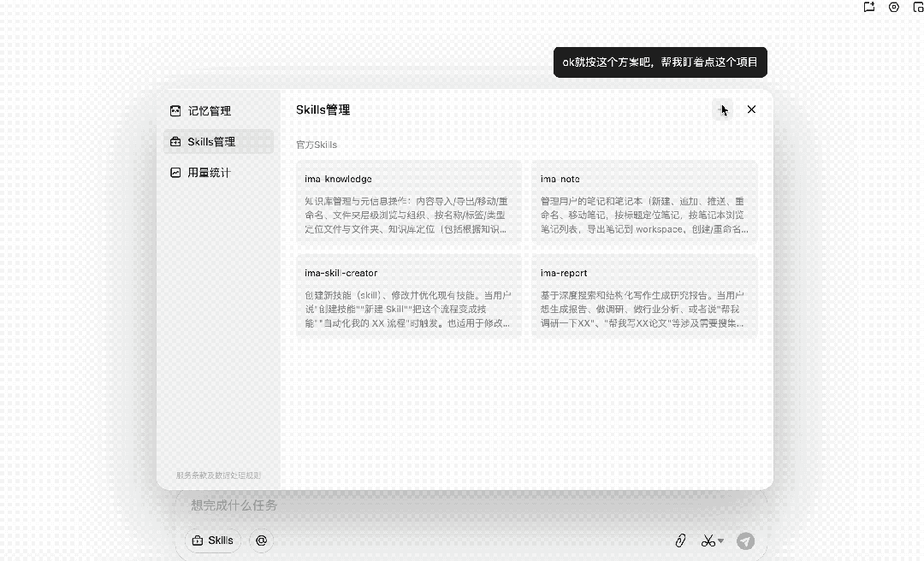The height and width of the screenshot is (561, 924).
Task: Open the 用量统计 usage statistics icon
Action: point(177,172)
